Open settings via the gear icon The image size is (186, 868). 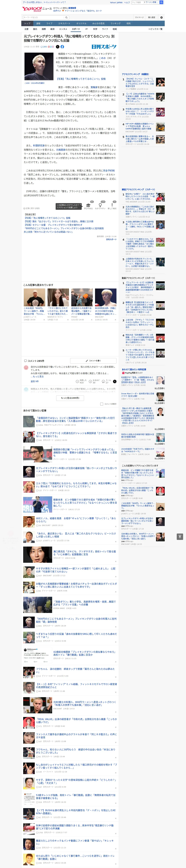[x=161, y=18]
